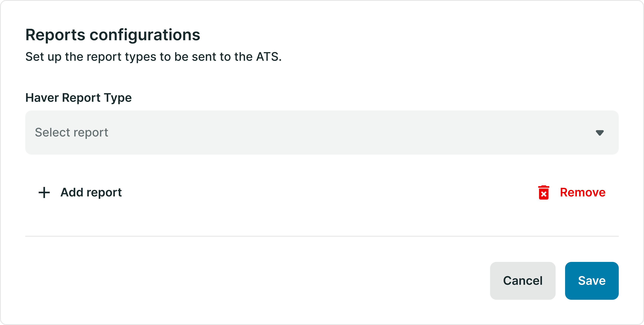The image size is (644, 325).
Task: Click the red Remove link
Action: [x=572, y=193]
